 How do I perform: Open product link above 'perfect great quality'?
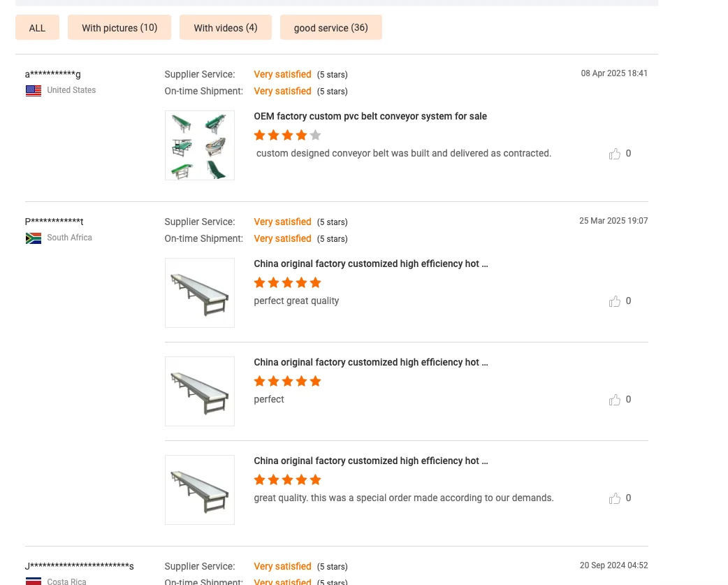click(371, 264)
